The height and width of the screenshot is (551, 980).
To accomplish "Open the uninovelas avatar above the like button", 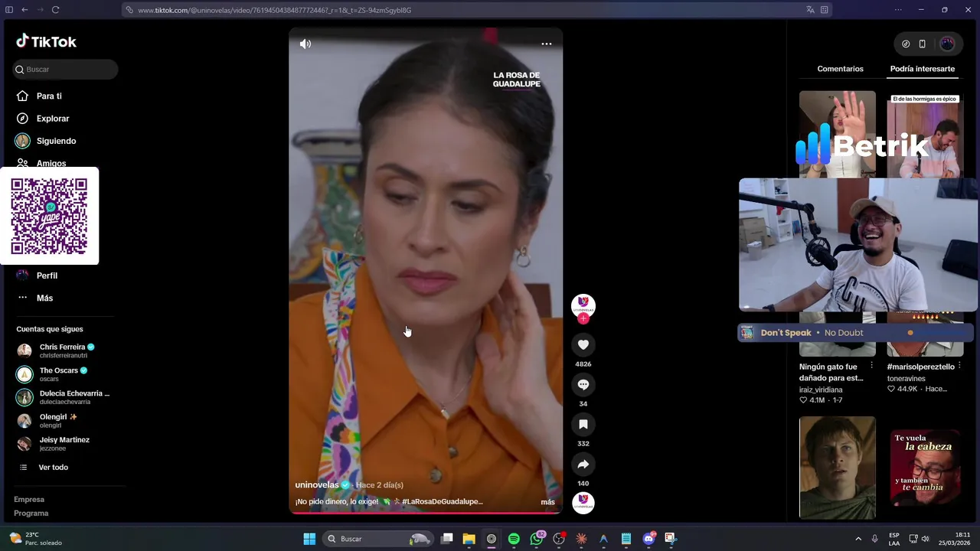I will tap(583, 305).
